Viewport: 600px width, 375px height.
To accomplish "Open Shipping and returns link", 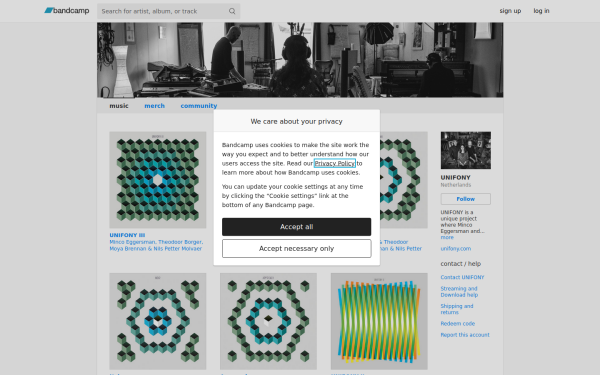I will [457, 309].
